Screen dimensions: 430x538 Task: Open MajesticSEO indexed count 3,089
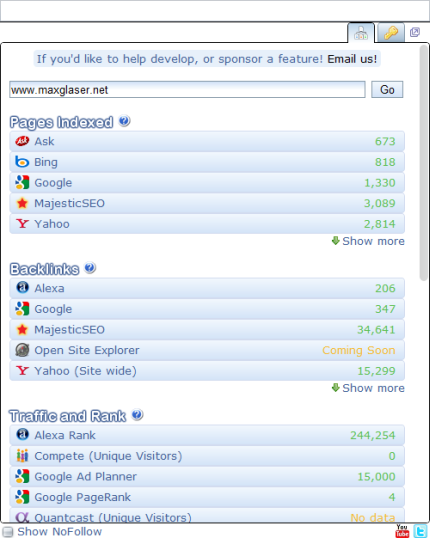380,203
